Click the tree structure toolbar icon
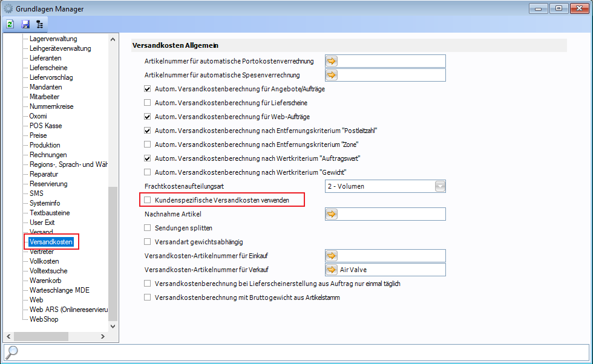Image resolution: width=593 pixels, height=364 pixels. pos(40,25)
